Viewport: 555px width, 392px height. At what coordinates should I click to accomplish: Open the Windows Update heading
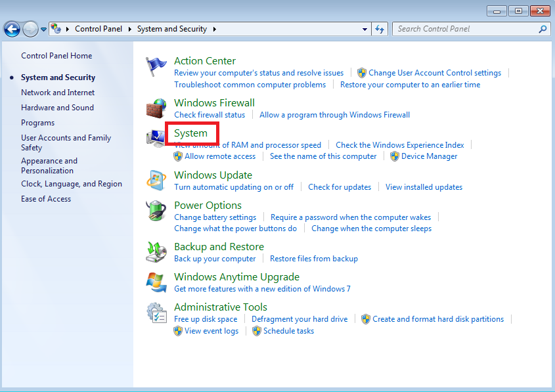(213, 175)
